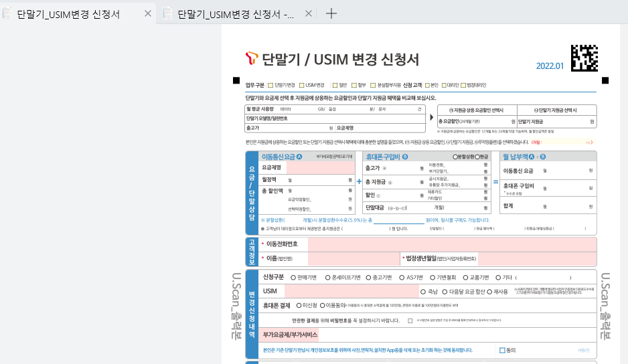The height and width of the screenshot is (364, 628).
Task: Click the 휴대폰 구입비 section heading
Action: (x=386, y=157)
